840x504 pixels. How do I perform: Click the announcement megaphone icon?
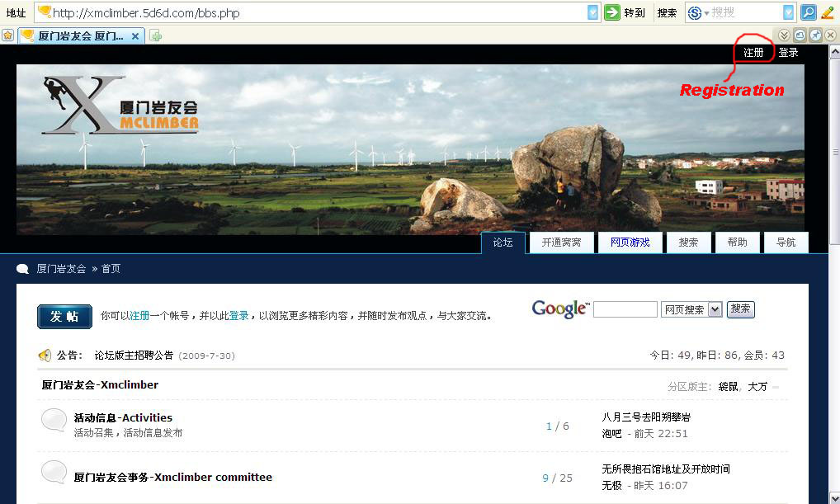point(45,356)
